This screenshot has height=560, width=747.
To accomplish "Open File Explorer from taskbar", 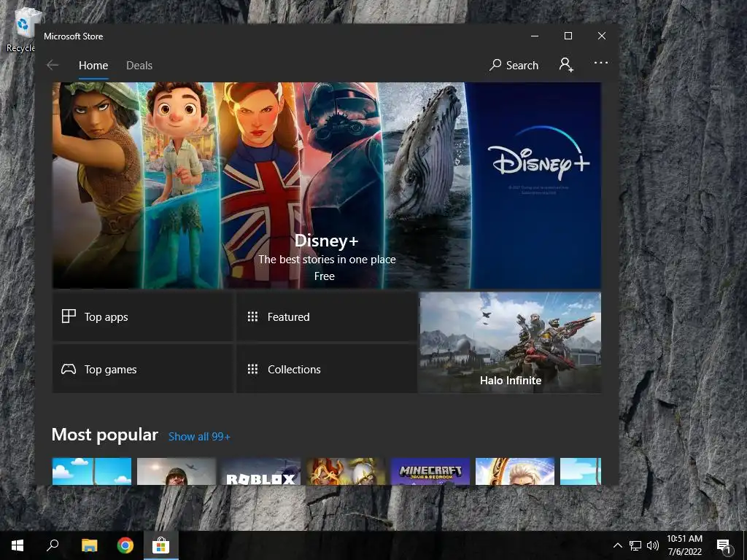I will [89, 545].
